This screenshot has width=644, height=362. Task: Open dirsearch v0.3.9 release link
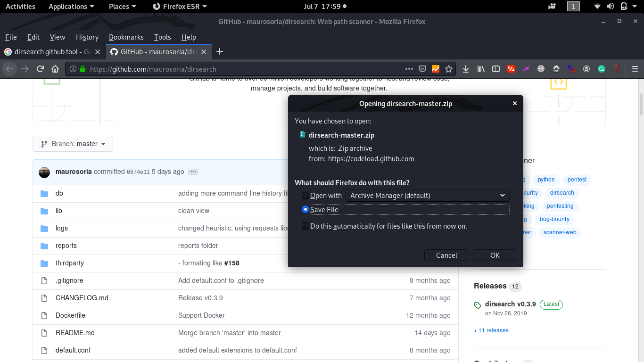[511, 304]
